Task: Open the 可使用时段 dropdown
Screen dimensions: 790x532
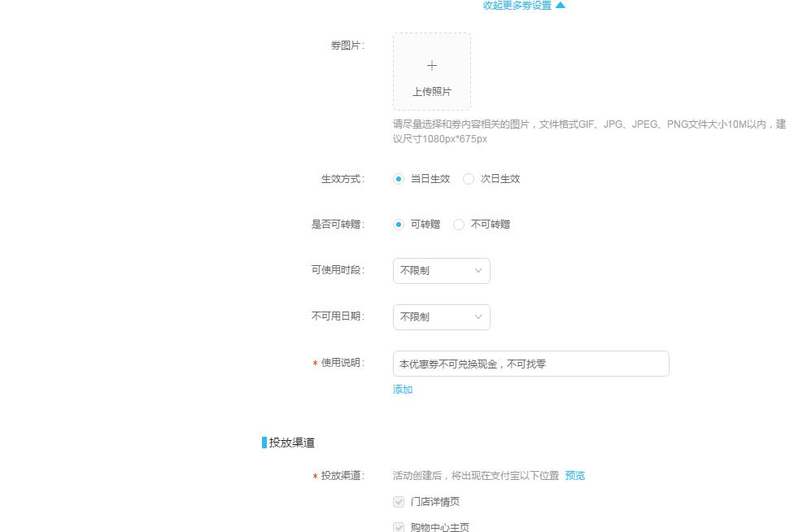Action: coord(441,271)
